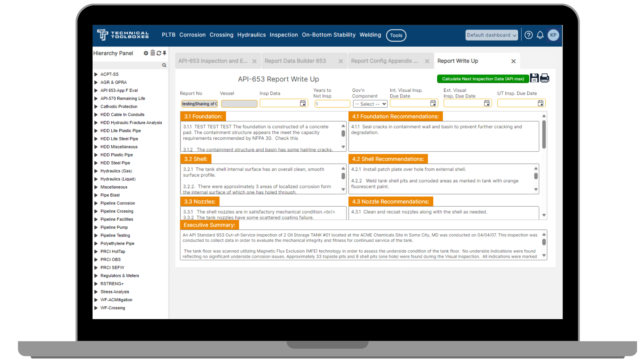Refresh the Hierarchy Panel

tap(159, 53)
